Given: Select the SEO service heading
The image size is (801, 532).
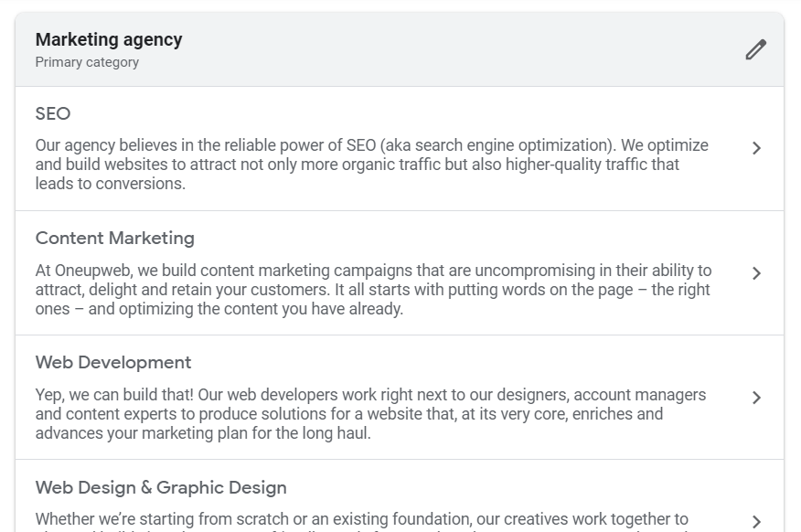Looking at the screenshot, I should tap(53, 113).
